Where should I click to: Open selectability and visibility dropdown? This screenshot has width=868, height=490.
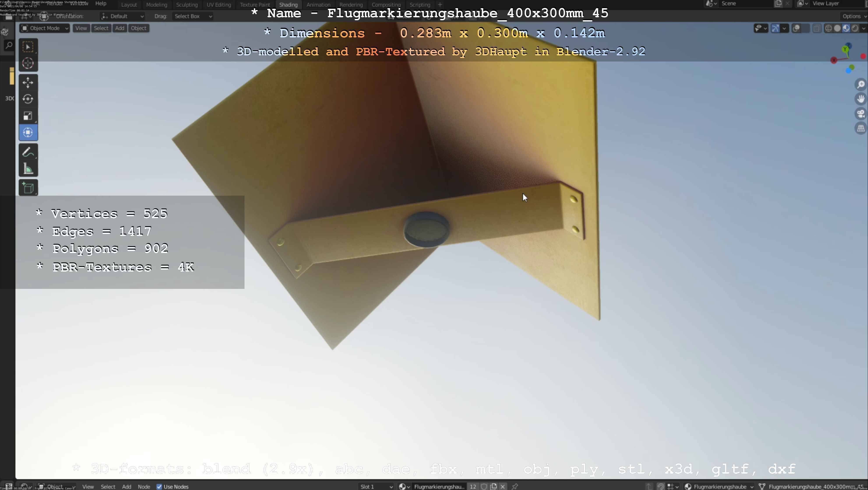761,28
